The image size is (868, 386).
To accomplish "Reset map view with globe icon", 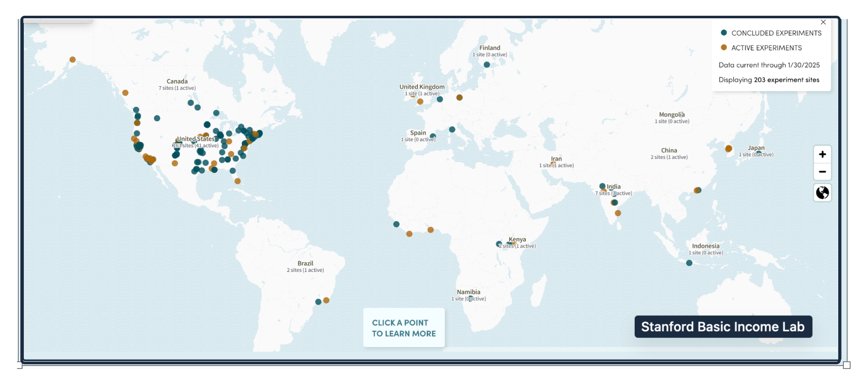I will click(822, 193).
